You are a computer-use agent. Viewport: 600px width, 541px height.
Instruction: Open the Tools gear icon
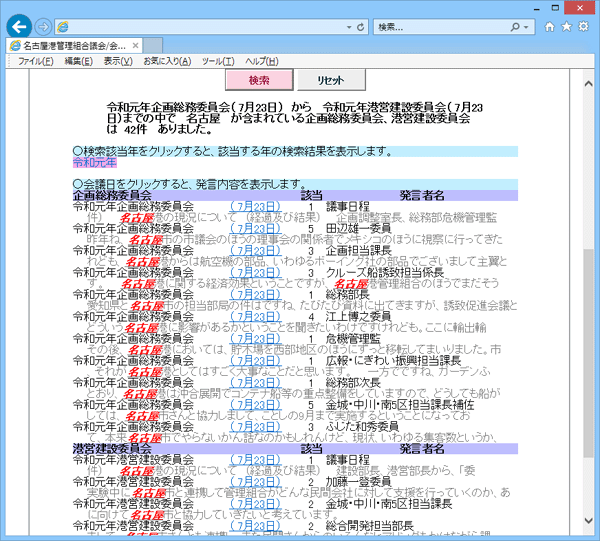pyautogui.click(x=583, y=26)
